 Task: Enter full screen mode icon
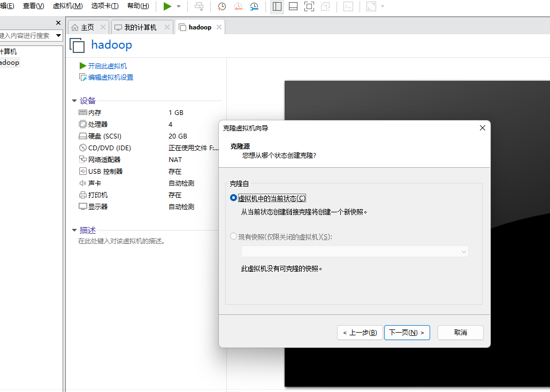pos(309,6)
